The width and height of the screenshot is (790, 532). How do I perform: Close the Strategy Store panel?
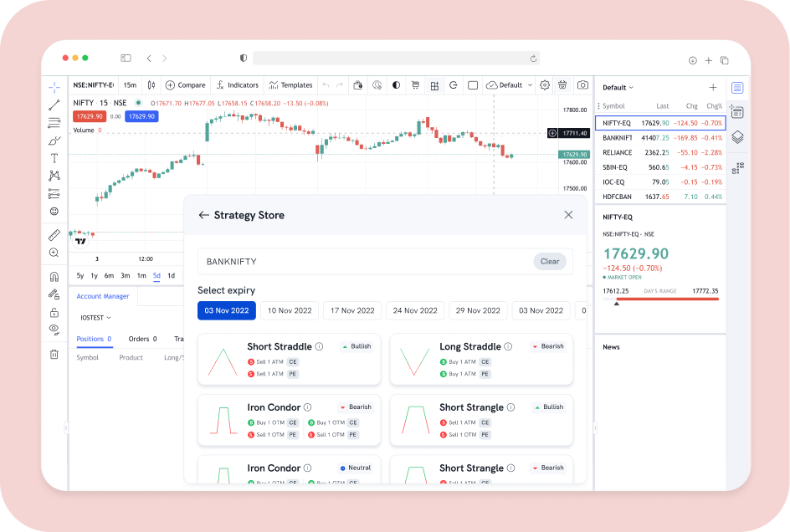click(x=568, y=215)
